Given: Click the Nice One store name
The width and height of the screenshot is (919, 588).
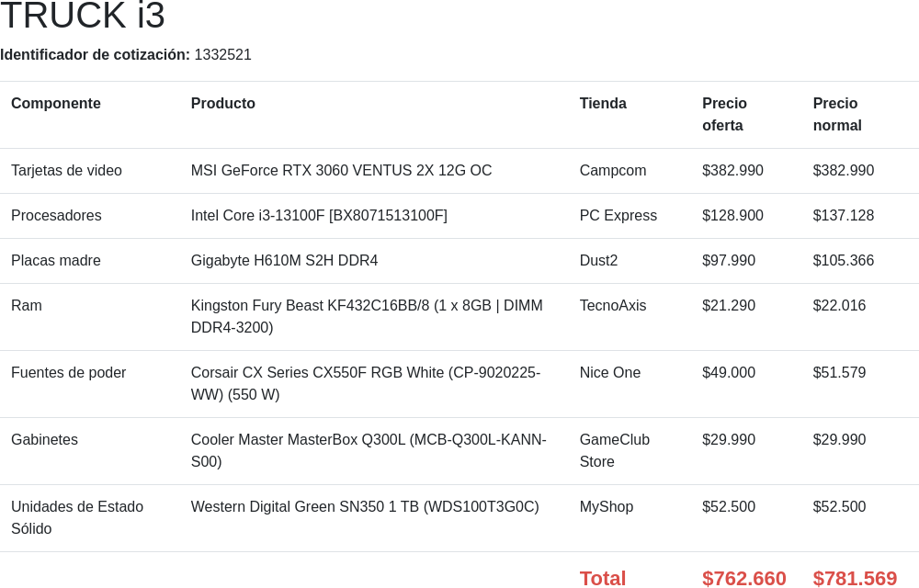Looking at the screenshot, I should click(x=609, y=372).
